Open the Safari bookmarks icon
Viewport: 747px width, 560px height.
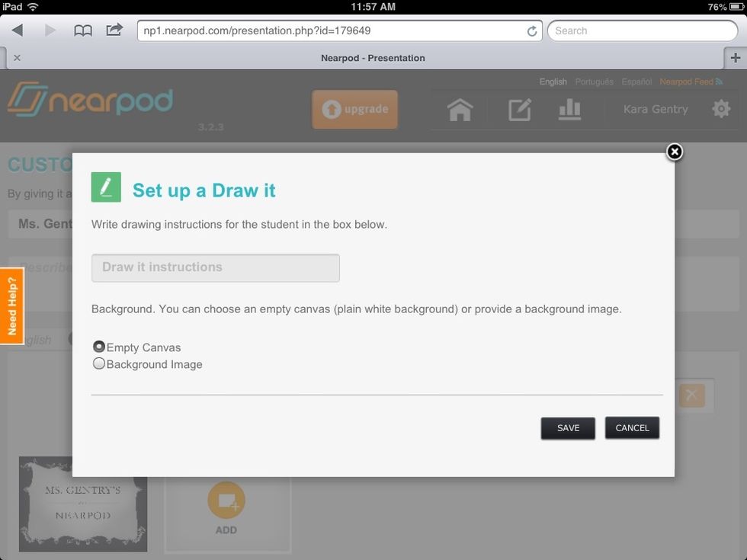(84, 30)
